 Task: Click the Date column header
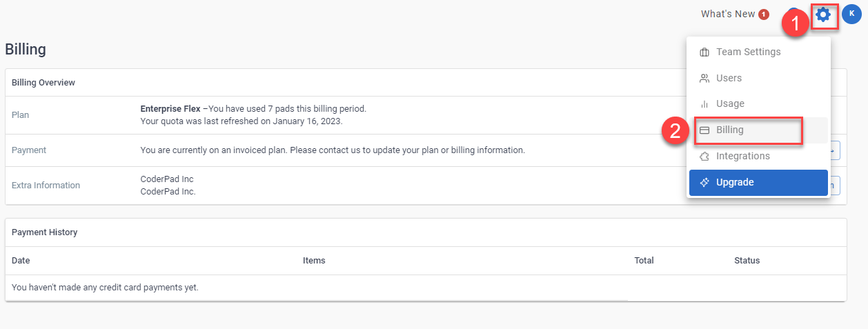click(21, 261)
